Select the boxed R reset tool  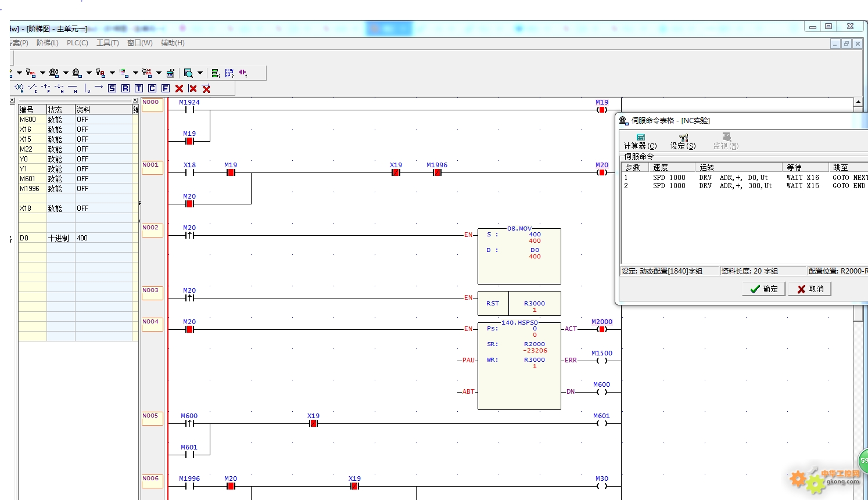coord(125,88)
